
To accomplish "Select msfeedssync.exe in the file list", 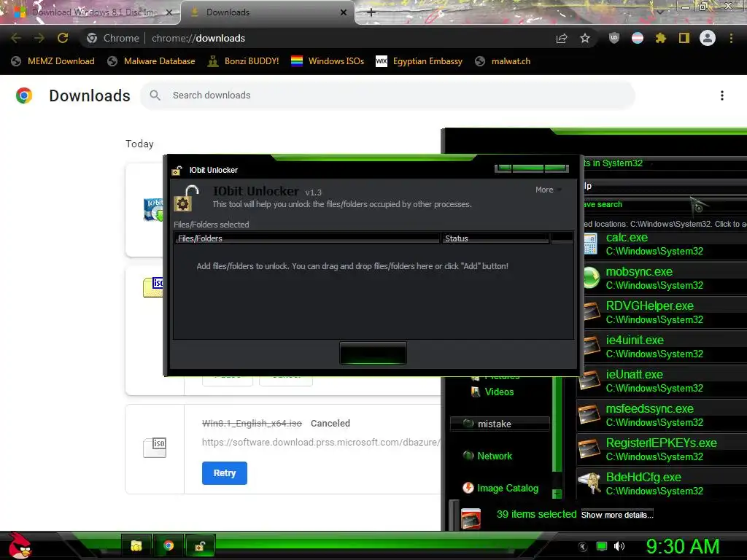I will pyautogui.click(x=662, y=415).
